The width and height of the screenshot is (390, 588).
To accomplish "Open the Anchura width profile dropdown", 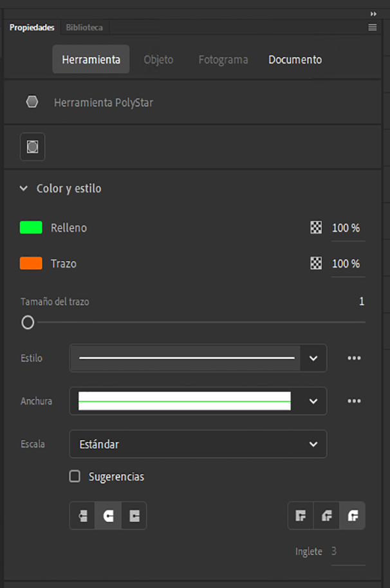I will pyautogui.click(x=313, y=401).
